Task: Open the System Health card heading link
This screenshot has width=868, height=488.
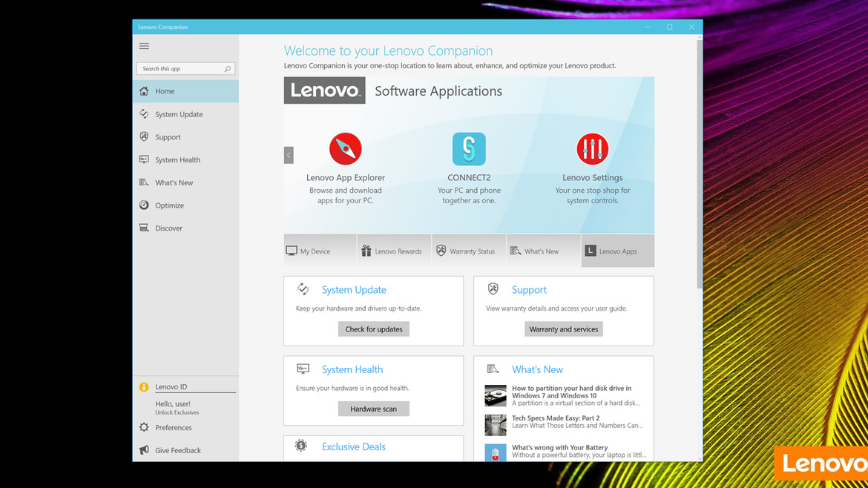Action: point(352,369)
